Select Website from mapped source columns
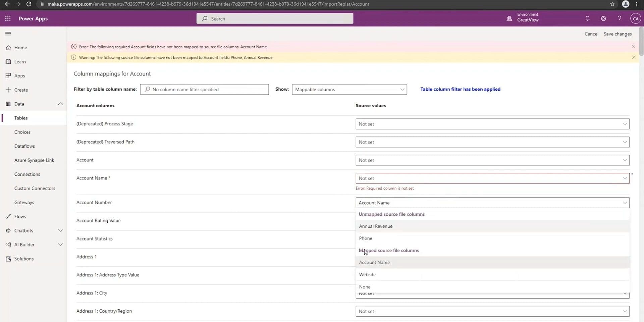Image resolution: width=644 pixels, height=322 pixels. point(367,274)
